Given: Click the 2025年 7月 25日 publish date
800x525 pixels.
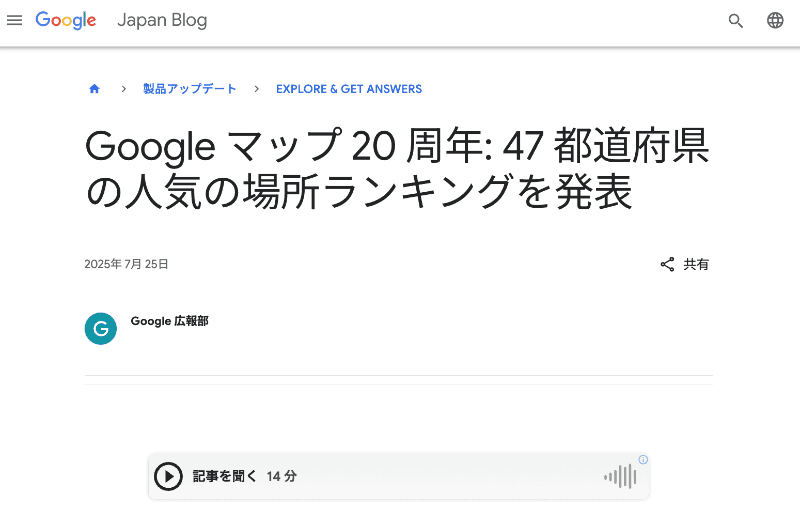Looking at the screenshot, I should [127, 265].
